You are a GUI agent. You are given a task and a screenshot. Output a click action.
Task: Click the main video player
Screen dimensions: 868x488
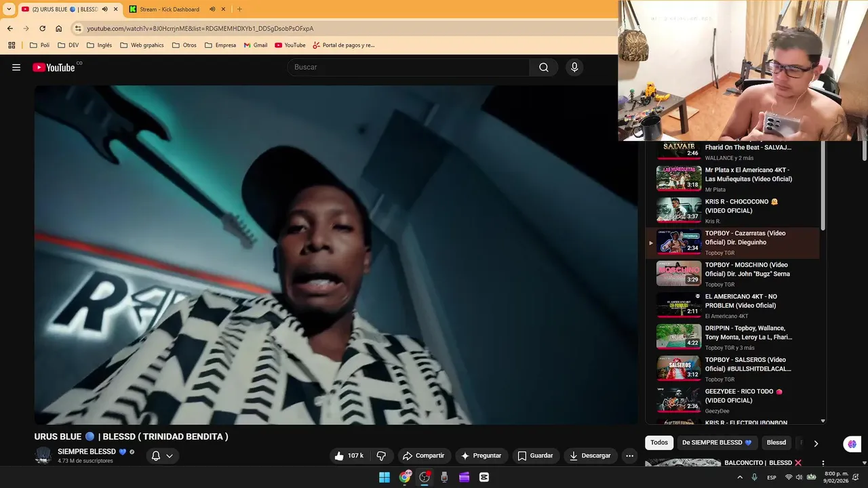click(336, 255)
